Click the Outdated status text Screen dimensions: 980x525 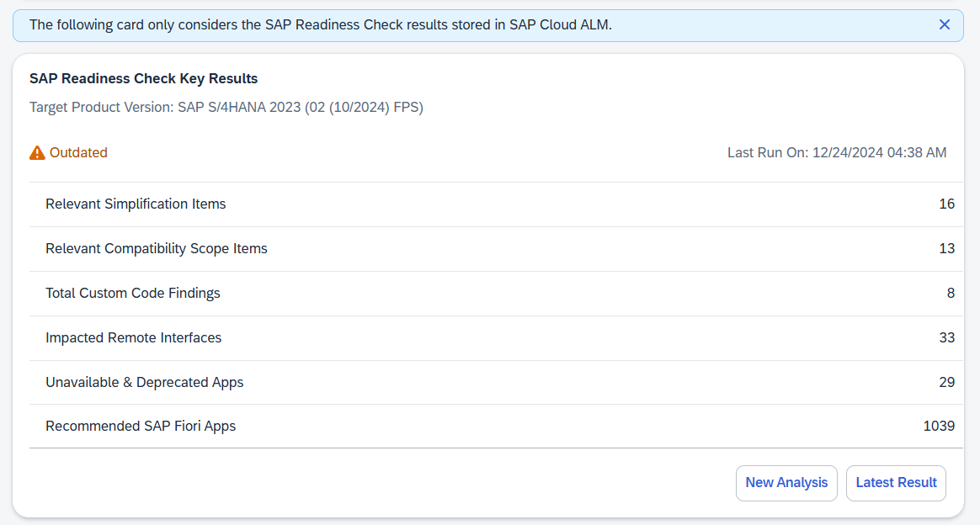click(78, 153)
